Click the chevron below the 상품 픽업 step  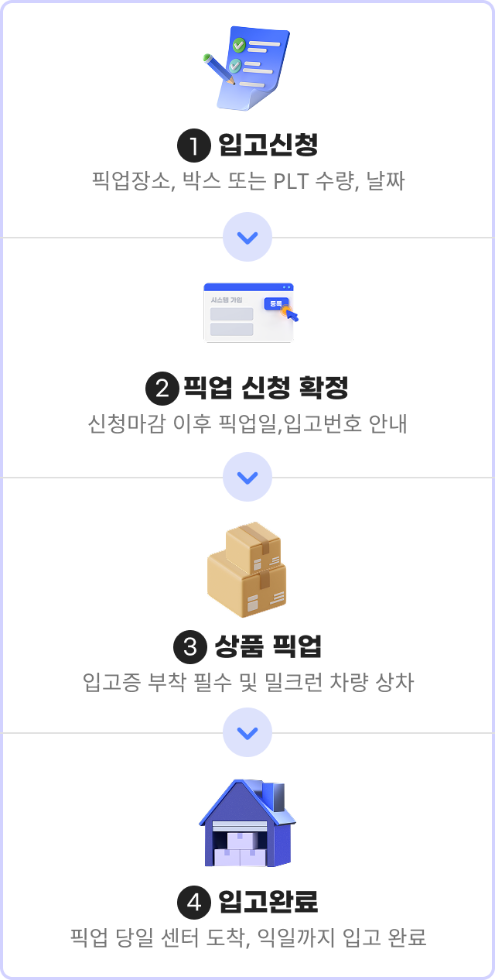[x=247, y=732]
